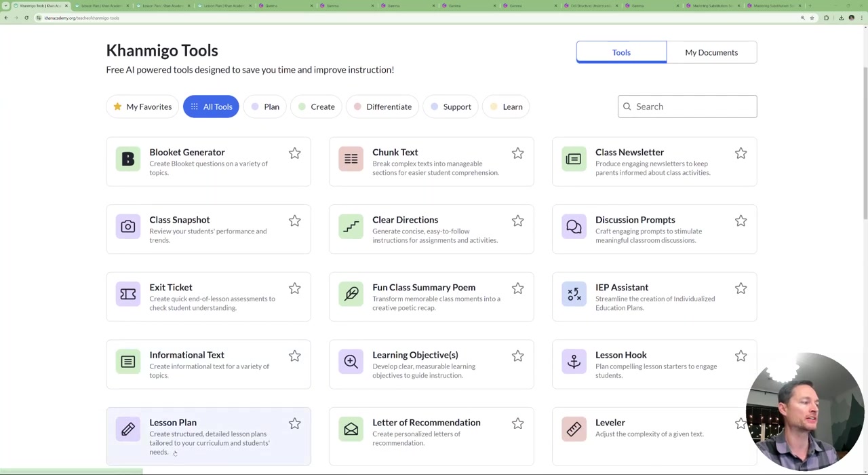This screenshot has width=868, height=475.
Task: Expand the browser tab search dropdown
Action: coord(5,5)
